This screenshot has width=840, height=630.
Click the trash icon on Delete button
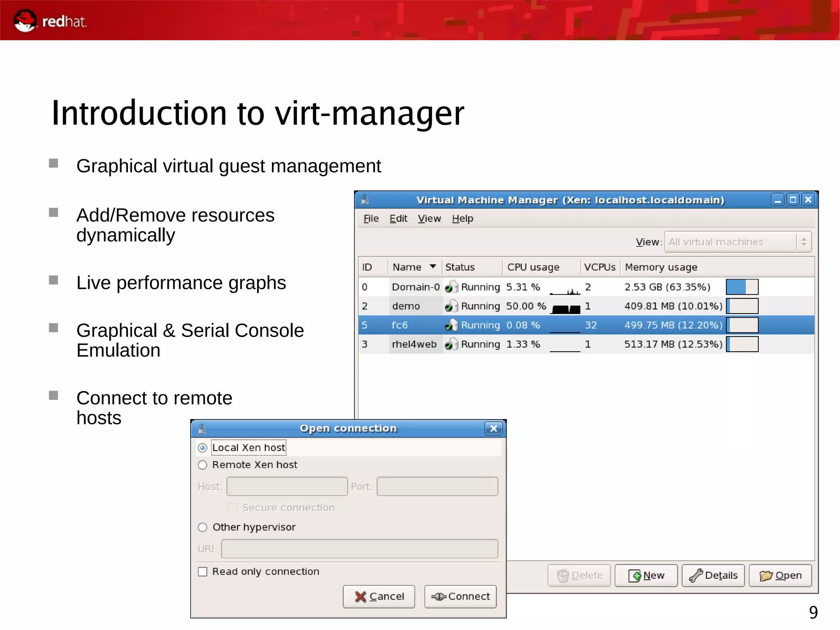tap(563, 576)
